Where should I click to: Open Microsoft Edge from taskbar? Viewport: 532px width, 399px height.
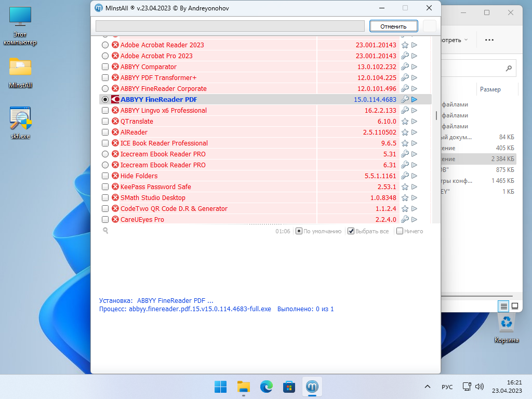click(x=267, y=387)
